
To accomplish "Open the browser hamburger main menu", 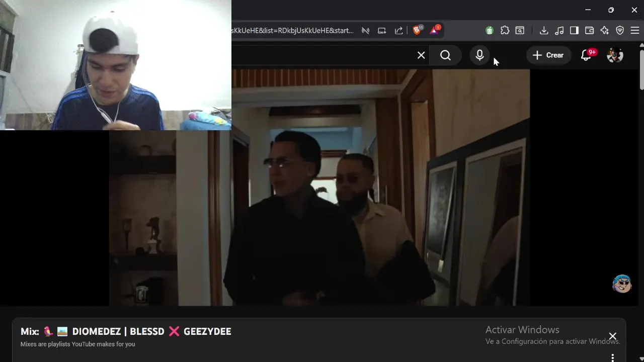I will [635, 31].
